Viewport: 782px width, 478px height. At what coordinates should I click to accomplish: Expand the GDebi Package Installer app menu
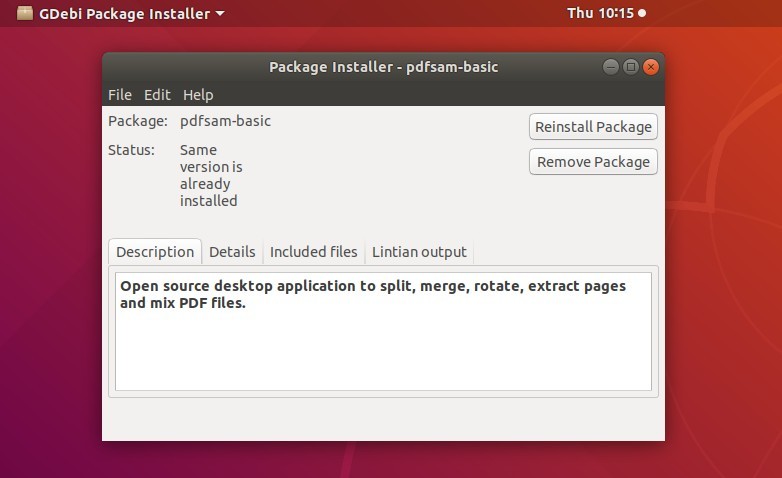click(132, 13)
